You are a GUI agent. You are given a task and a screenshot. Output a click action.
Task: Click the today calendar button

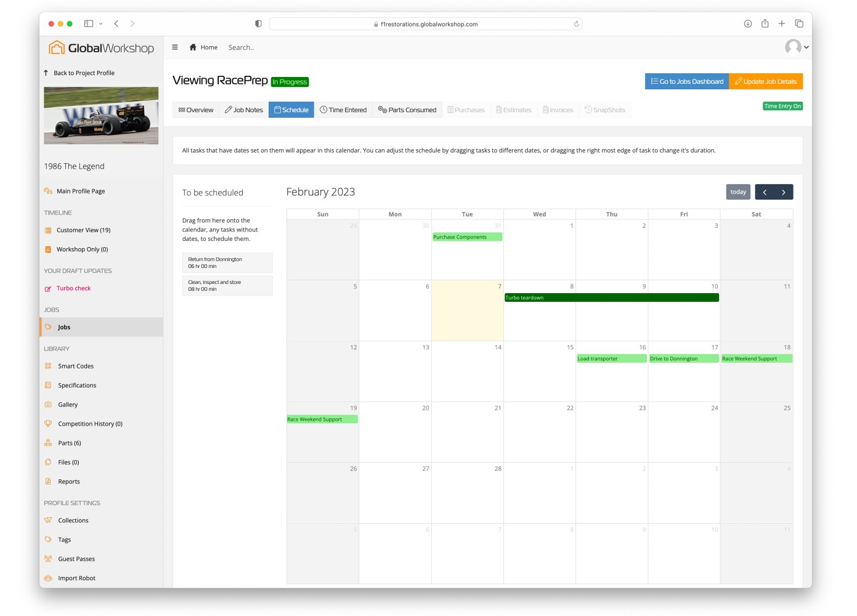pos(738,192)
